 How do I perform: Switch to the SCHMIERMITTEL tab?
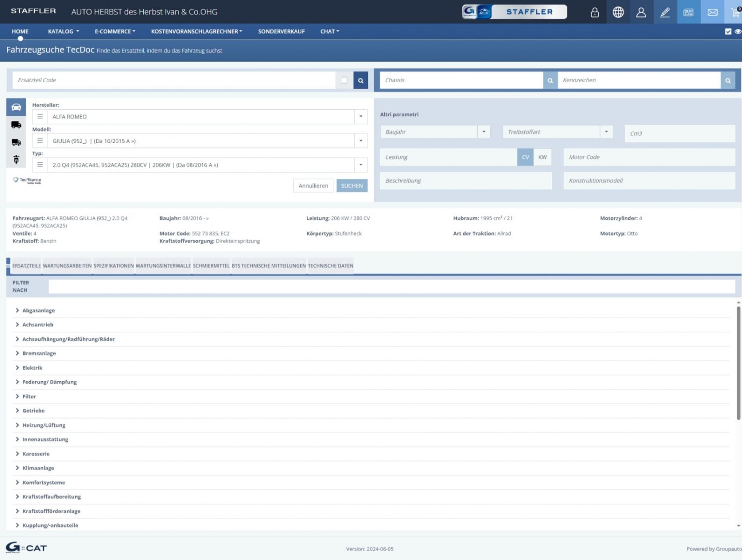(211, 266)
